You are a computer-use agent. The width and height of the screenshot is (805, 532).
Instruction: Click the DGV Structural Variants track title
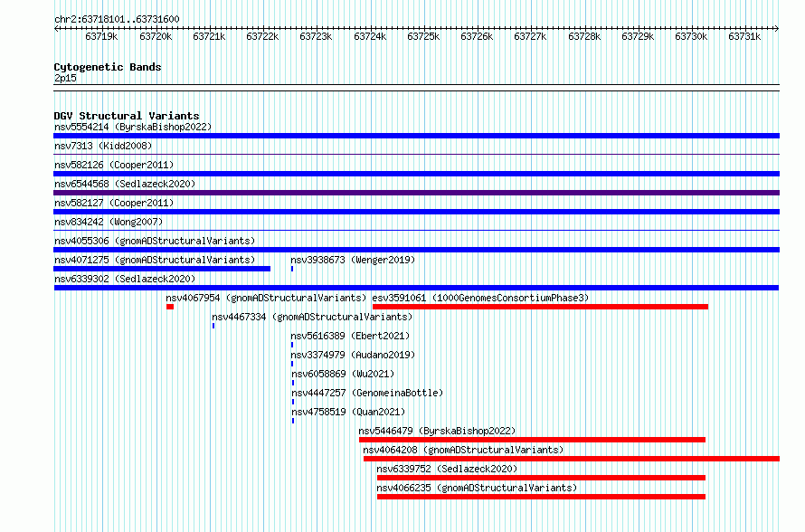pyautogui.click(x=127, y=116)
